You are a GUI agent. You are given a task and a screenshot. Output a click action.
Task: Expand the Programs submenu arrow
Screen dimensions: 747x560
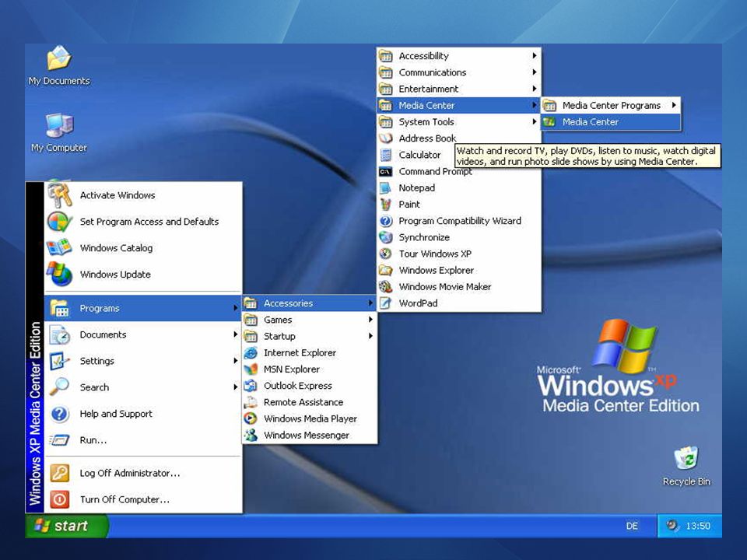pos(235,308)
